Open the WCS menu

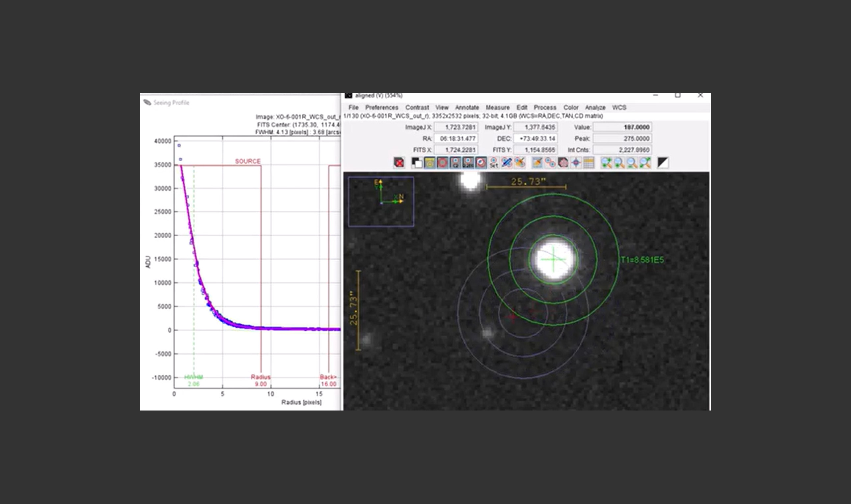(619, 107)
